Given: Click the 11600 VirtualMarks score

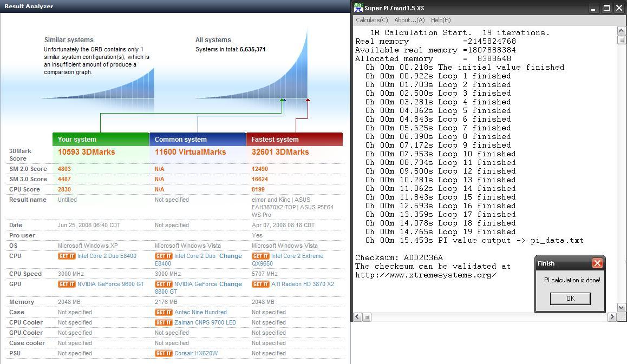Looking at the screenshot, I should click(x=191, y=152).
